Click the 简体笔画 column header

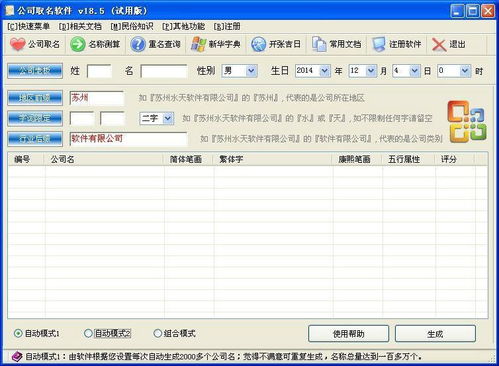pos(188,159)
